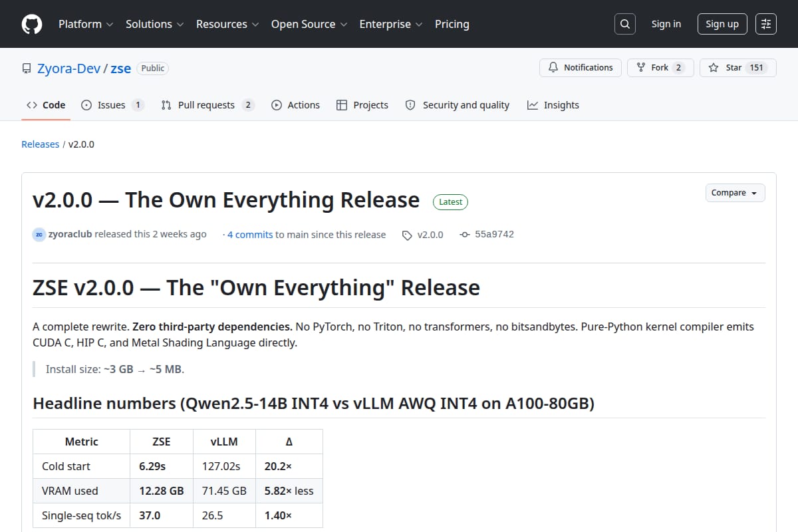This screenshot has width=798, height=532.
Task: Go to the Releases breadcrumb link
Action: coord(41,144)
